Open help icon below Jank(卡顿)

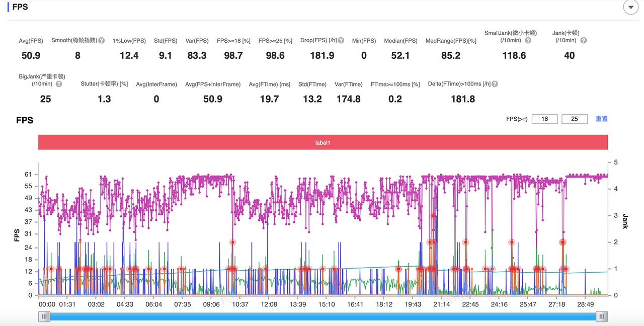point(583,40)
